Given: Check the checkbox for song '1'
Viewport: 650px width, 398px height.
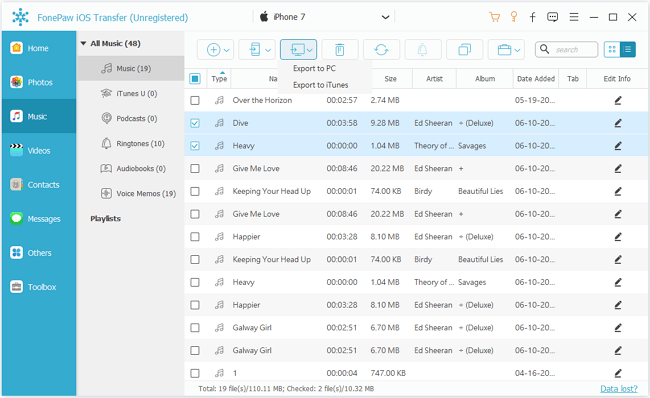Looking at the screenshot, I should pyautogui.click(x=195, y=373).
